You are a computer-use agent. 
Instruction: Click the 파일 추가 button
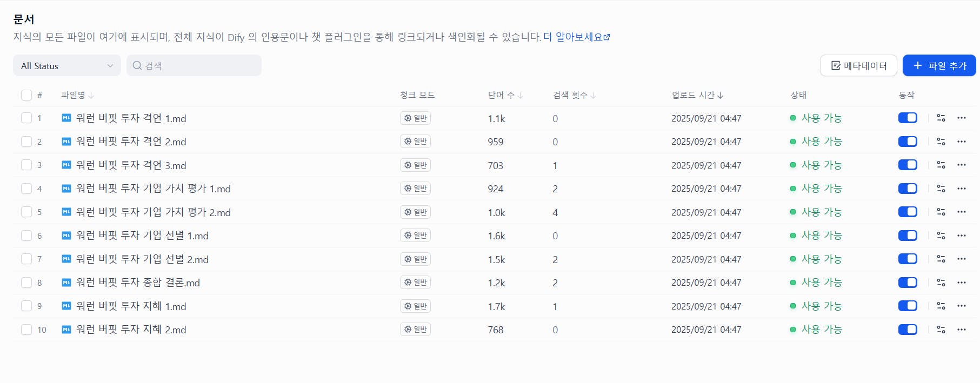tap(939, 66)
